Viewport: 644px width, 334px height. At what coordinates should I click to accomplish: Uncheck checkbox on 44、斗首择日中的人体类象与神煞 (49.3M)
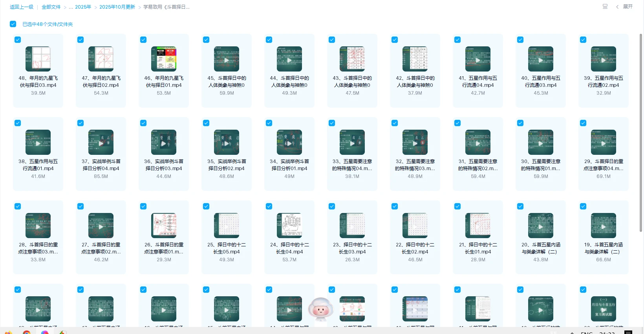pos(269,40)
